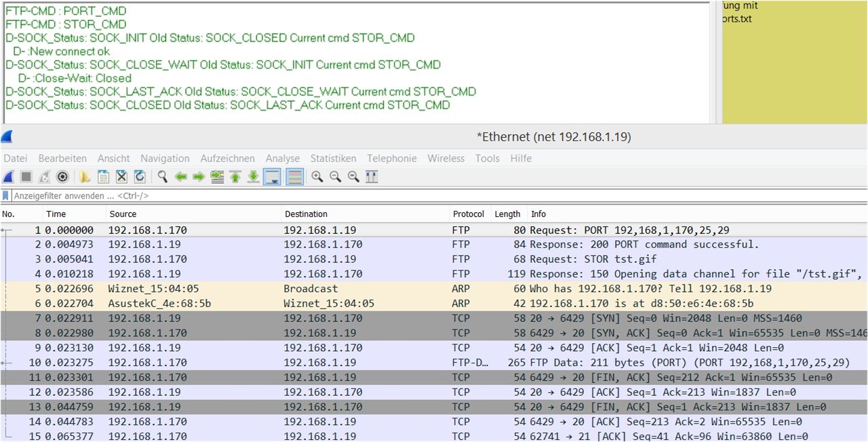Click the display filter bookmark icon
868x442 pixels.
click(6, 195)
